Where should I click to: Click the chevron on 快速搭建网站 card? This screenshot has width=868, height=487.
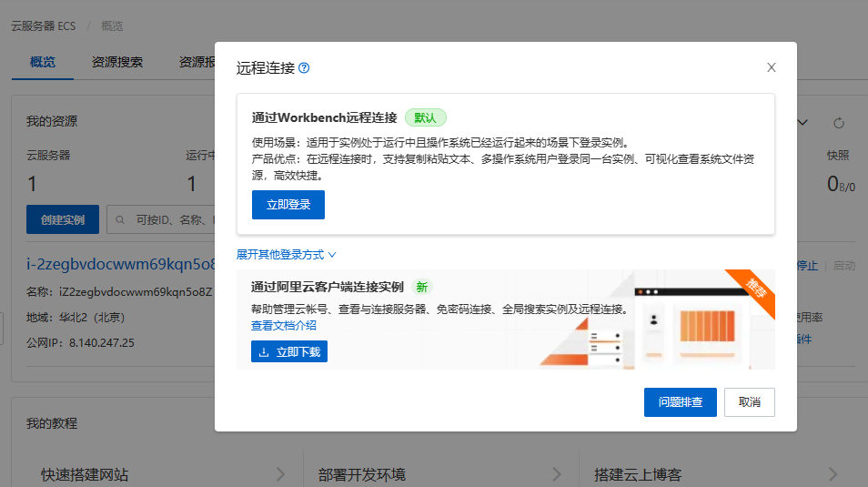(280, 474)
